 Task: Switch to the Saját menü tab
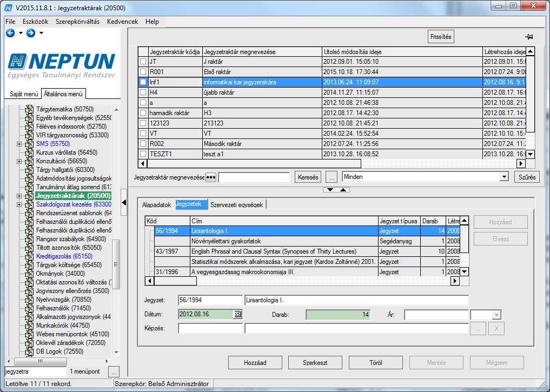click(23, 94)
